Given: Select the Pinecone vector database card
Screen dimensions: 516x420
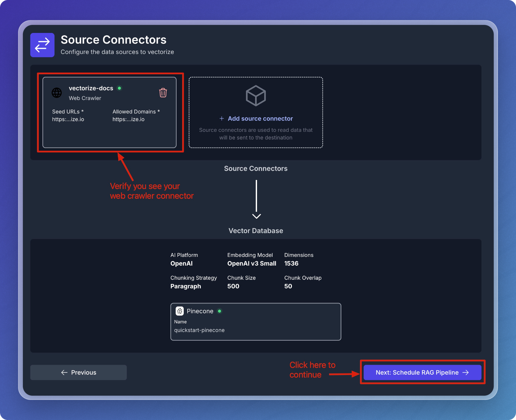Looking at the screenshot, I should [256, 321].
